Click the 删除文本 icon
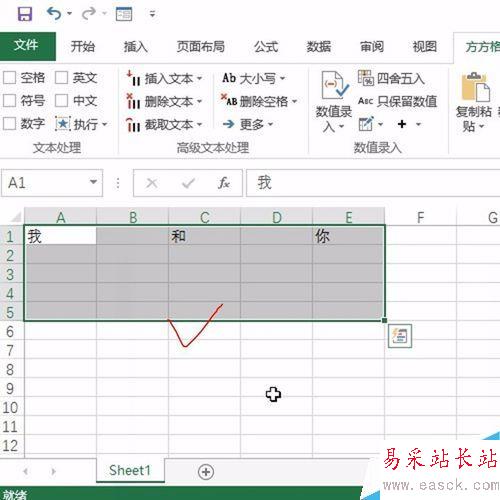The image size is (500, 500). click(x=134, y=101)
